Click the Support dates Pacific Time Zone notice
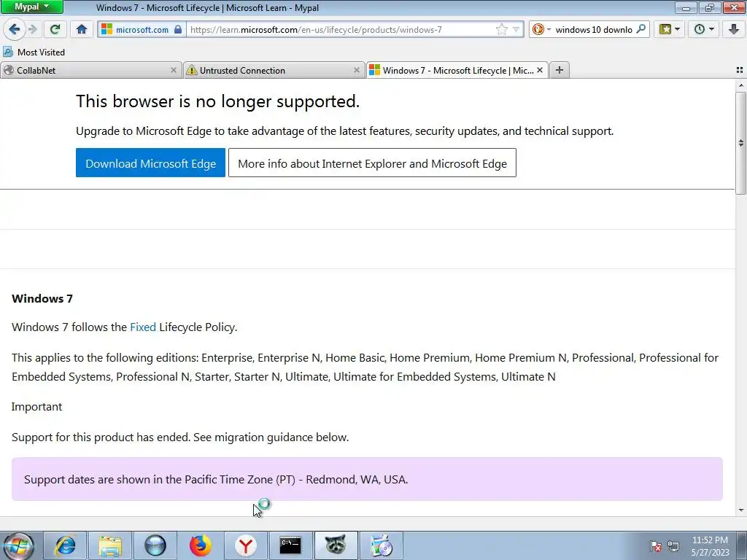 (367, 479)
